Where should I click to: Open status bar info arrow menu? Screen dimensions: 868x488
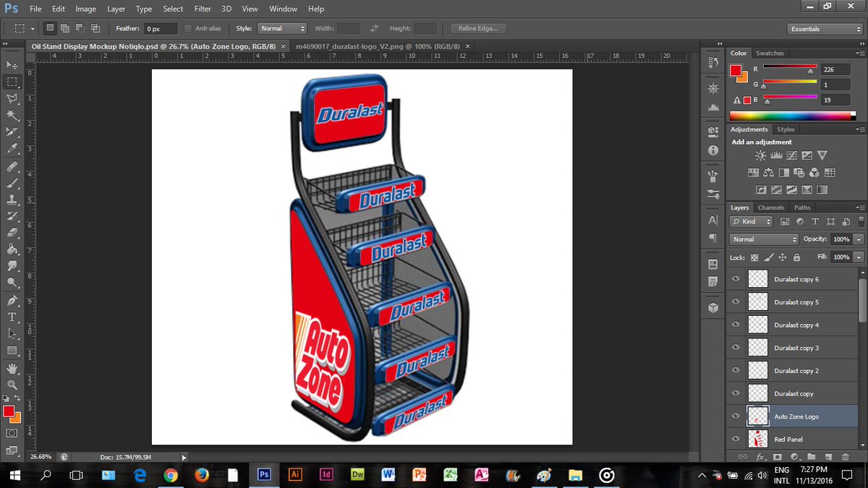(x=184, y=457)
